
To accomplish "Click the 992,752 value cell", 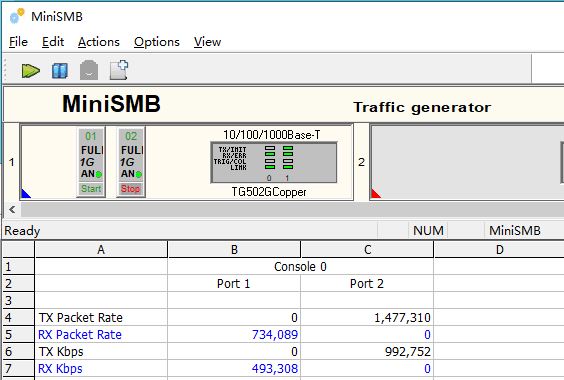I will (x=367, y=351).
